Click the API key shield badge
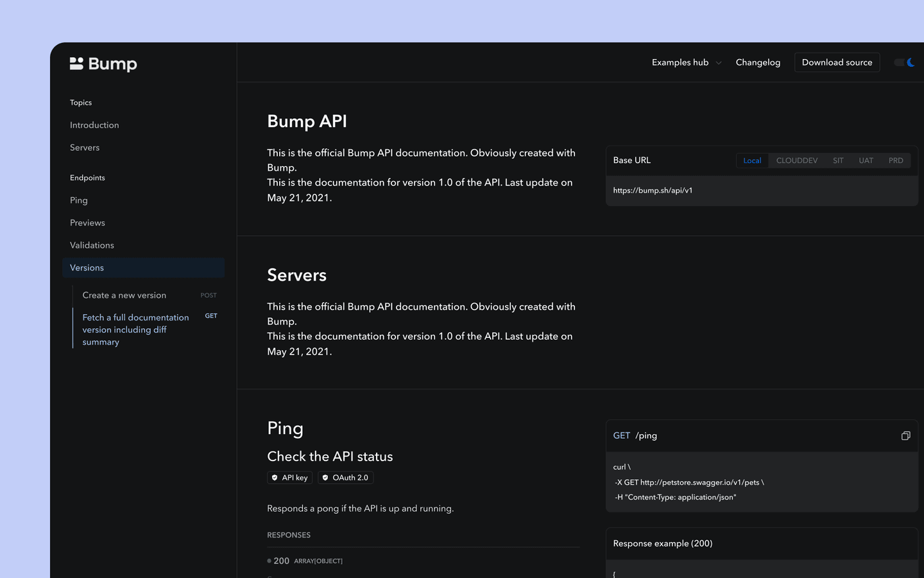 coord(289,478)
